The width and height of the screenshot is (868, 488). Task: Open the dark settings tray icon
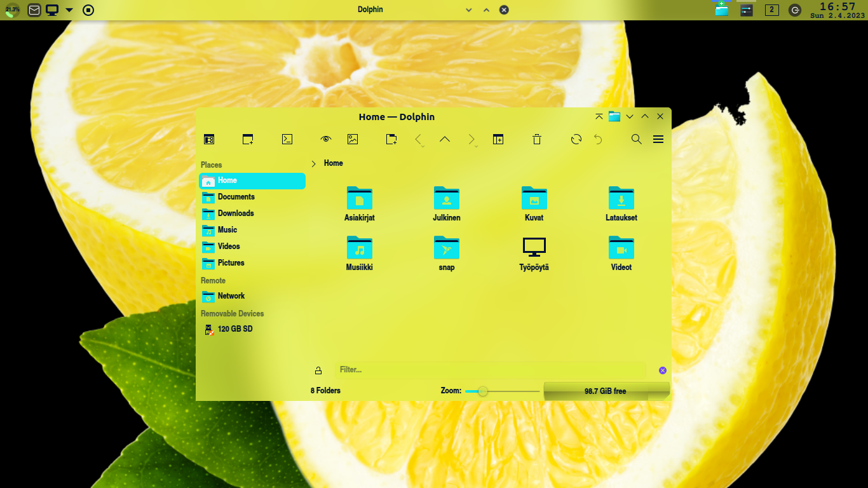(x=747, y=10)
